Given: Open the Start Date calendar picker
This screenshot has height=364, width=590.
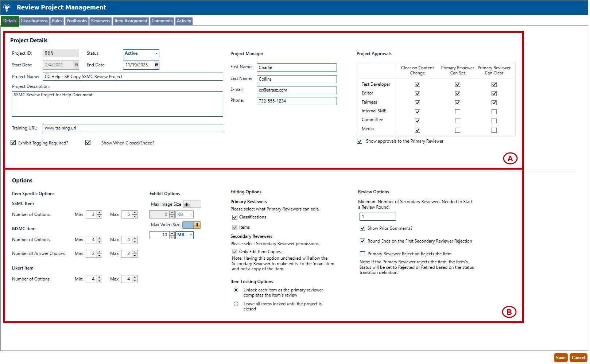Looking at the screenshot, I should coord(76,65).
